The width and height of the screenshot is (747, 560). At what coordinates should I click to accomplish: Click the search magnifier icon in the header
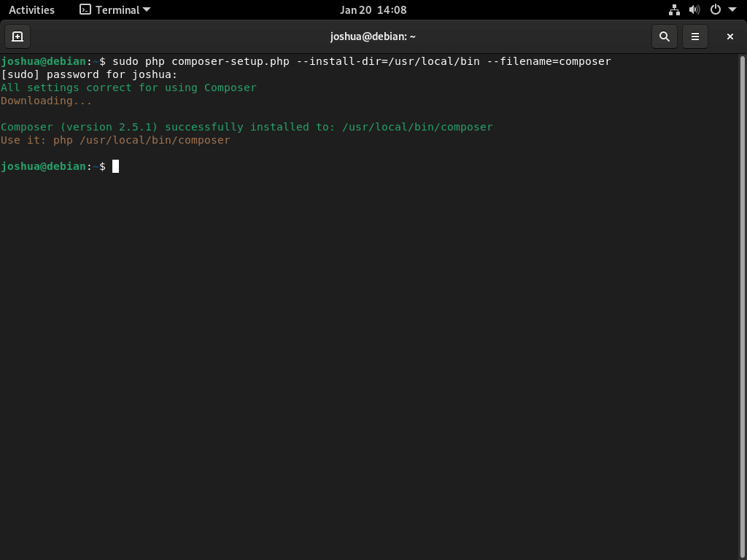(x=664, y=36)
